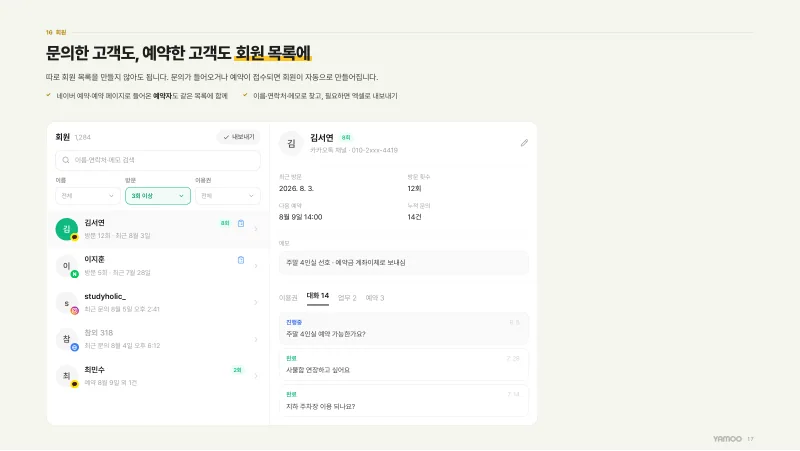Click the studyholic_ avatar with Instagram badge
Viewport: 800px width, 451px height.
click(67, 303)
